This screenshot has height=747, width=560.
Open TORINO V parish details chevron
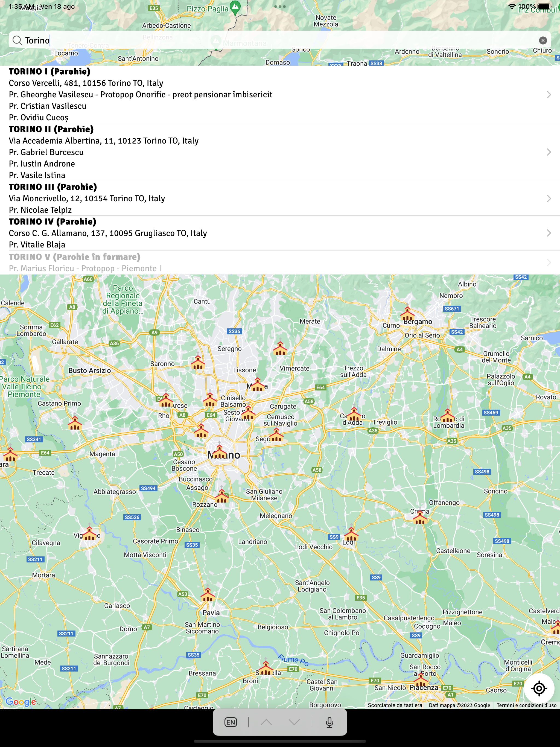click(549, 262)
